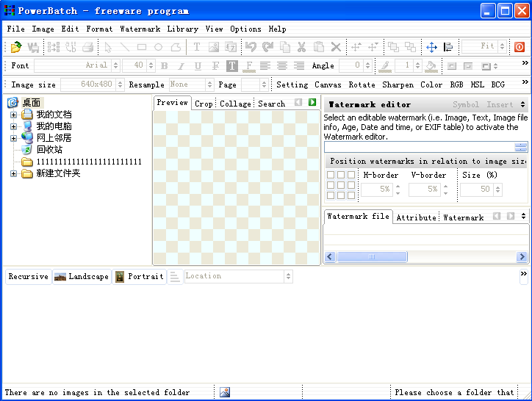Click the Canvas button
Screen dimensions: 532x401
click(x=328, y=85)
